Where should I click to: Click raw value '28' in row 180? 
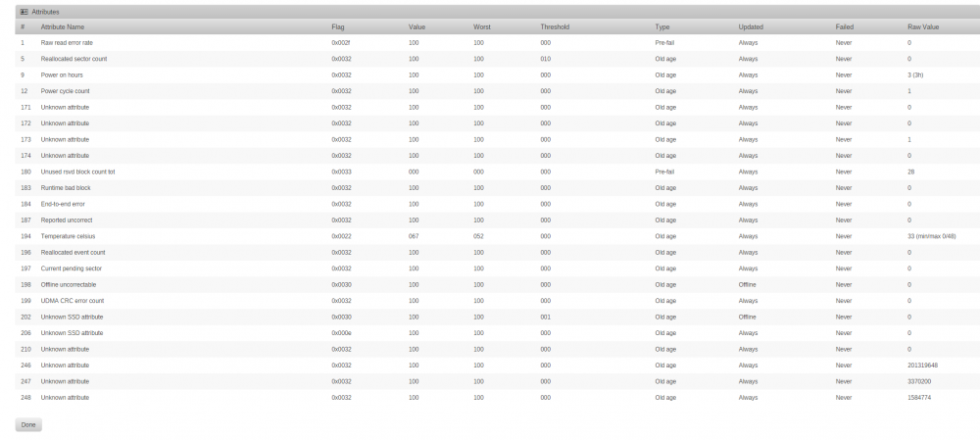click(910, 171)
